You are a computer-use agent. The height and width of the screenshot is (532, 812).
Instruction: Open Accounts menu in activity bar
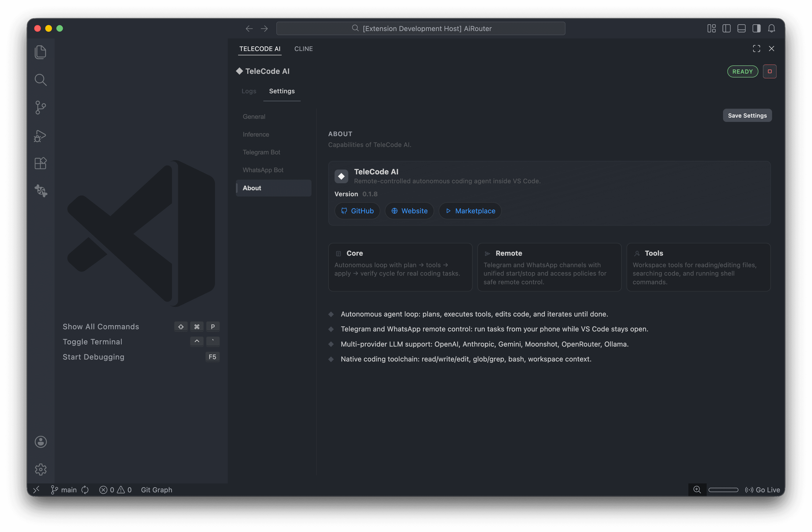click(x=41, y=442)
